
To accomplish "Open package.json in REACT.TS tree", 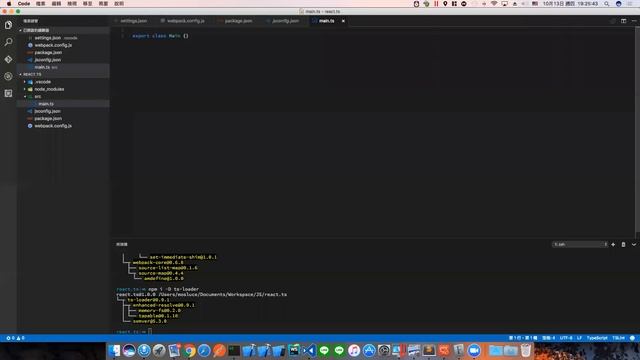I will coord(48,118).
